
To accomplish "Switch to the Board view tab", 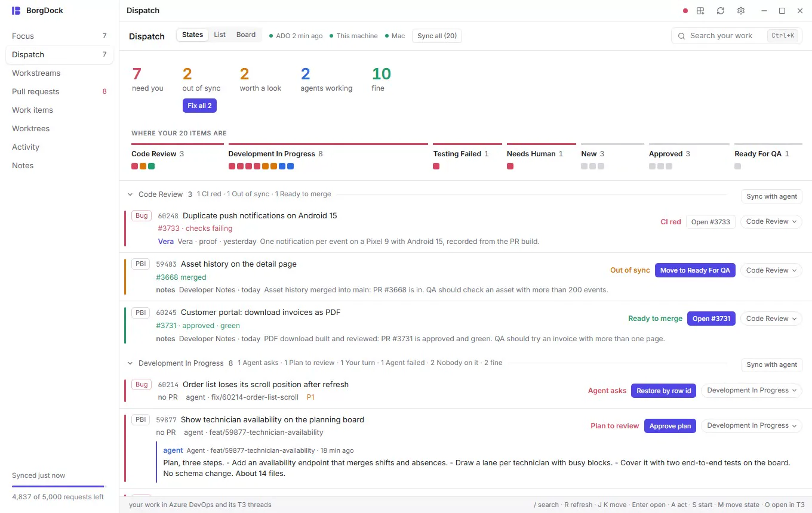I will click(246, 35).
